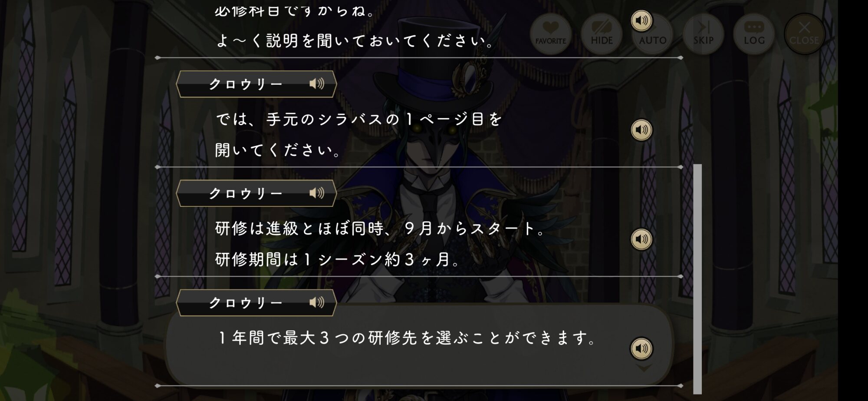Play voice for syllabus page dialogue
This screenshot has width=868, height=401.
641,129
